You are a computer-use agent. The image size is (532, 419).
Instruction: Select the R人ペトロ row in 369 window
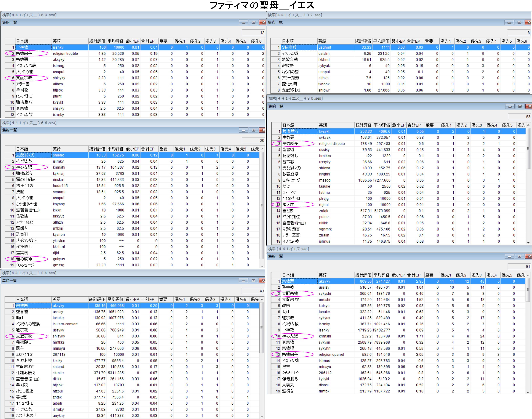pos(135,96)
